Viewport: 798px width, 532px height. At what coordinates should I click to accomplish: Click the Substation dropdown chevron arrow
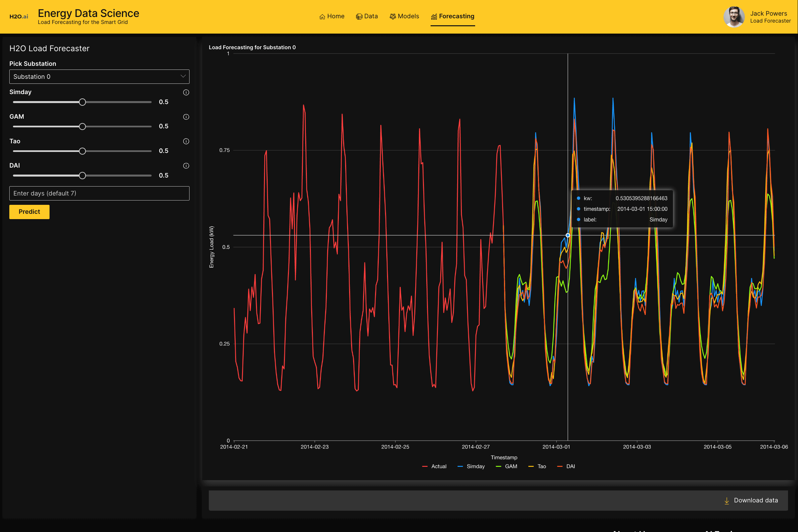(x=183, y=76)
